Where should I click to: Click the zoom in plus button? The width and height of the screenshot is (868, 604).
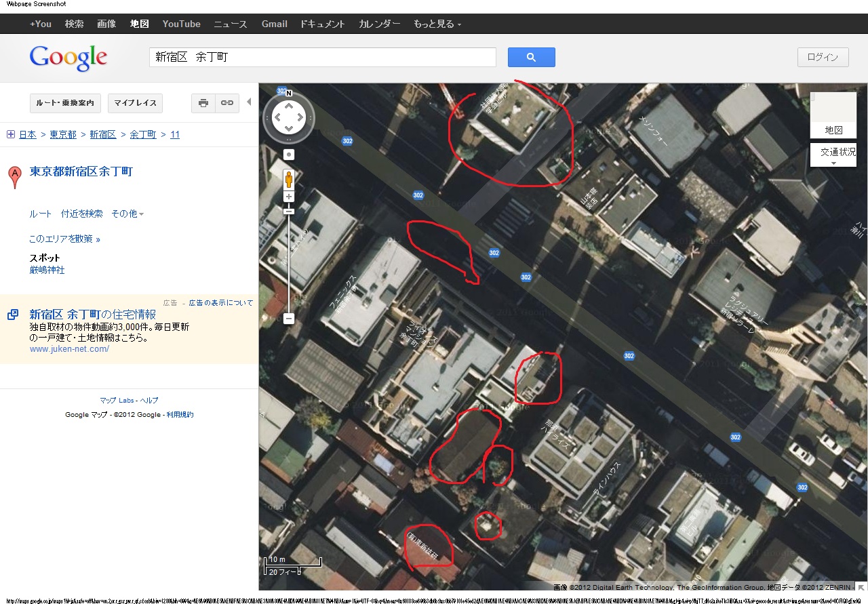[x=289, y=197]
